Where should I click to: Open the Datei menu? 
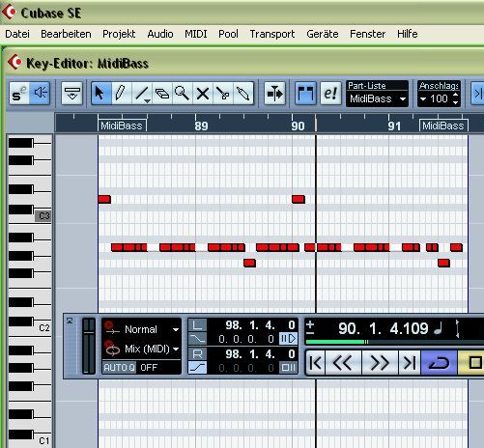17,34
